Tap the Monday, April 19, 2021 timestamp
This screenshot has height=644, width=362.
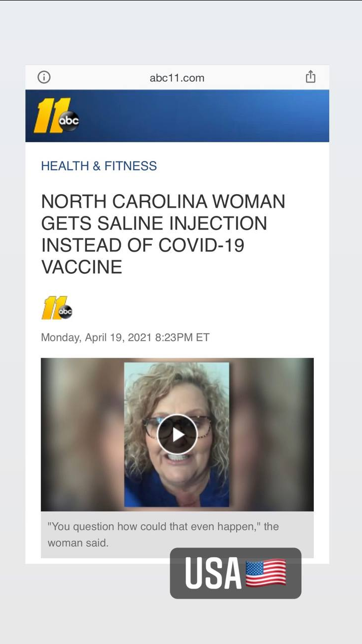[x=125, y=337]
